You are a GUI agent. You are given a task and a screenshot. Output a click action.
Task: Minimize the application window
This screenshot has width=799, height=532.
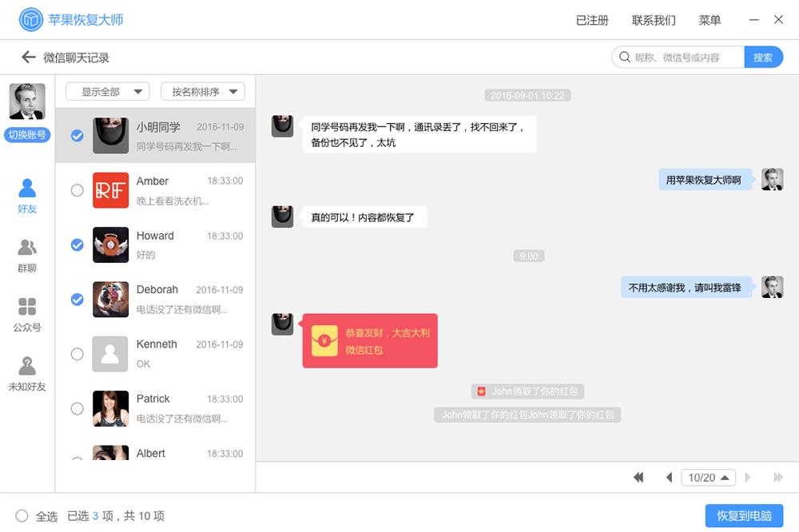point(754,20)
